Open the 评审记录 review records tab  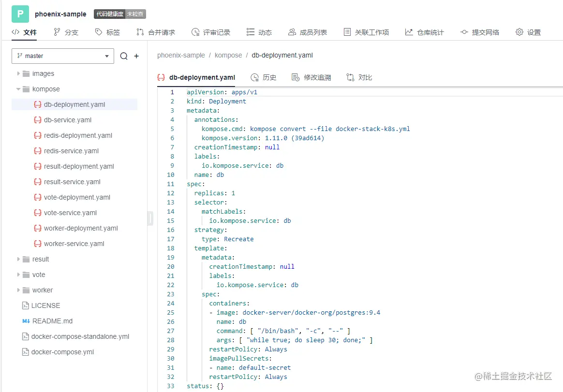click(x=211, y=32)
